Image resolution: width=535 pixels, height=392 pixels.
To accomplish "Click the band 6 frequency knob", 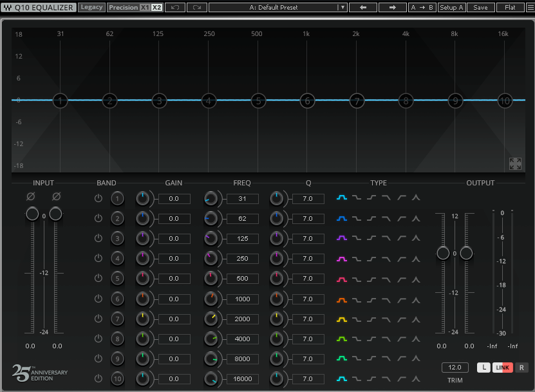I will pos(211,299).
